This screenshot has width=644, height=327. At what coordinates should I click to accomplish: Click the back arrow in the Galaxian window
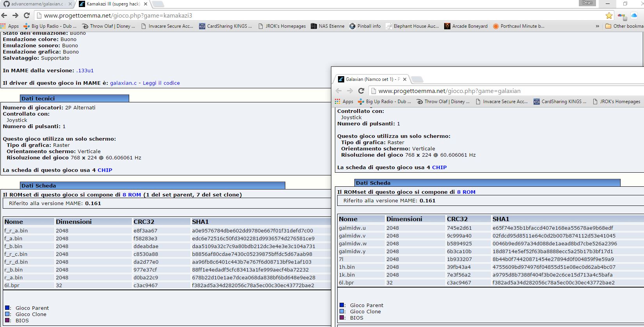[339, 91]
